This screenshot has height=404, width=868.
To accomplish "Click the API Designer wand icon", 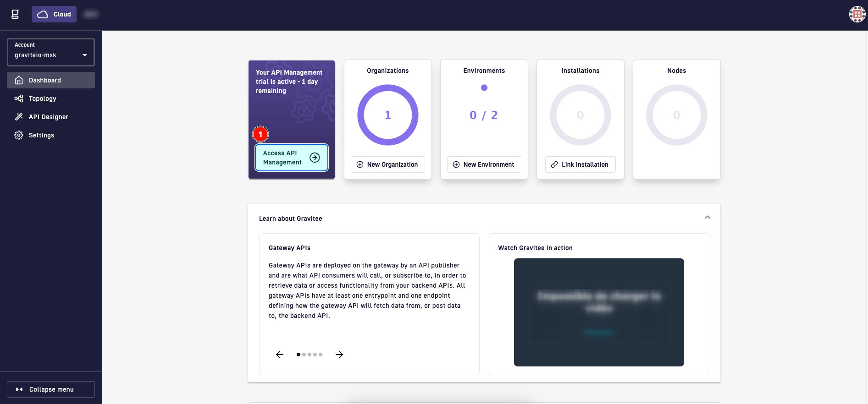I will coord(19,117).
